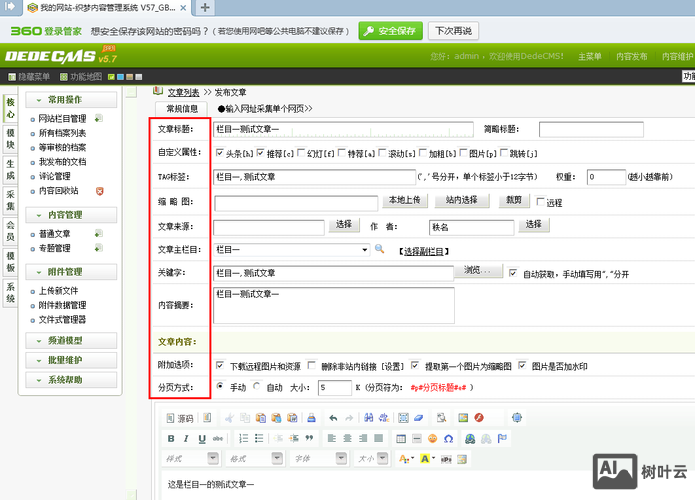
Task: Click the Remove Format eraser icon
Action: (419, 418)
